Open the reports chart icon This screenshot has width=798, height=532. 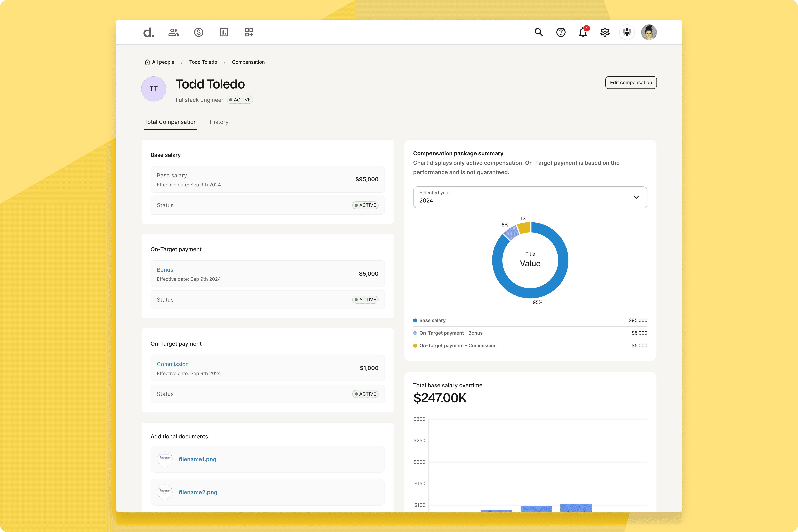pyautogui.click(x=224, y=32)
